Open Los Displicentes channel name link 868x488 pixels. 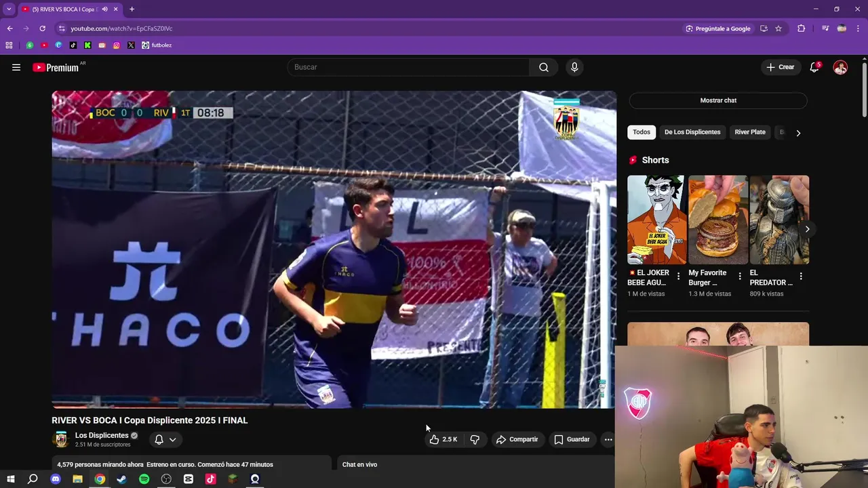(x=102, y=435)
